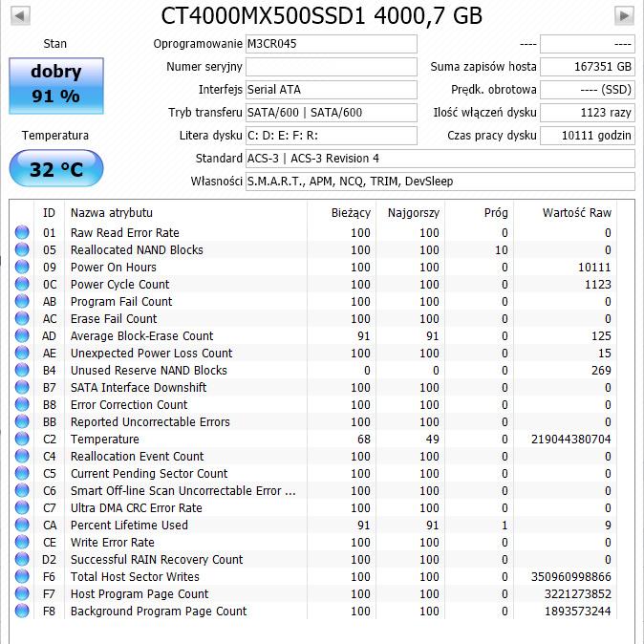644x644 pixels.
Task: Click the Litera dysku field C: D: E: F: R:
Action: coord(332,136)
